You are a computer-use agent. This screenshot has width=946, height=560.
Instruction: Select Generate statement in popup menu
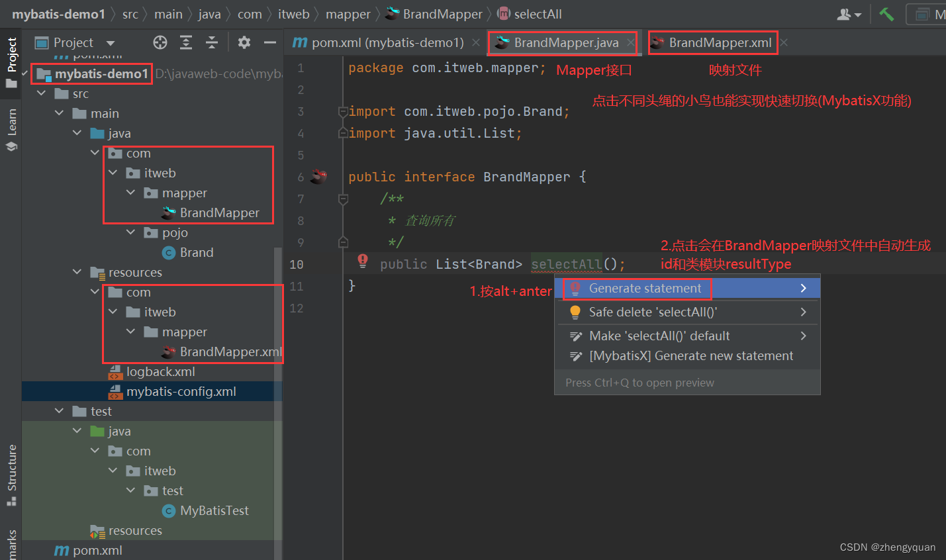[x=688, y=288]
